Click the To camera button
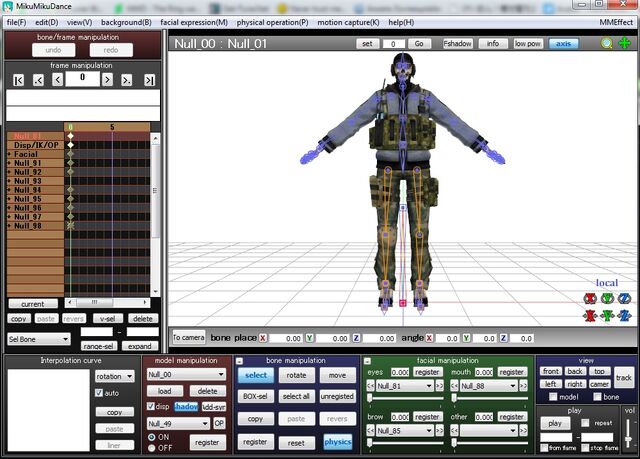640x459 pixels. tap(189, 337)
